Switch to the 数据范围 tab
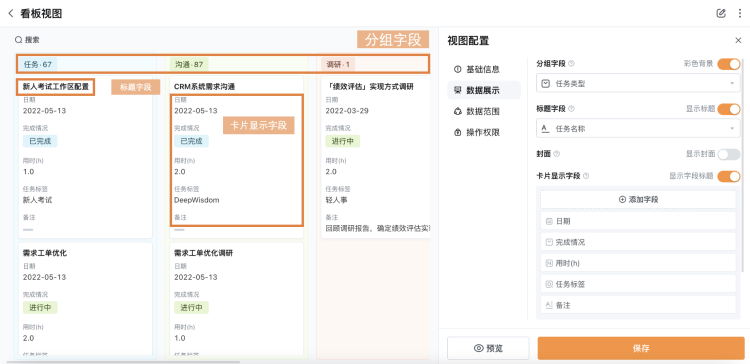The image size is (750, 364). (x=484, y=111)
